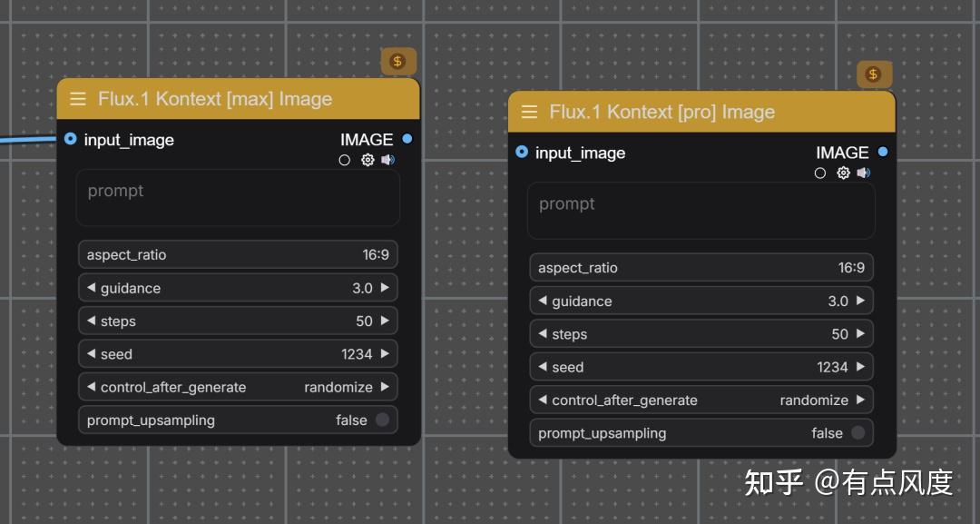The image size is (980, 524).
Task: Click the IMAGE output label on the [max] node
Action: pyautogui.click(x=367, y=140)
